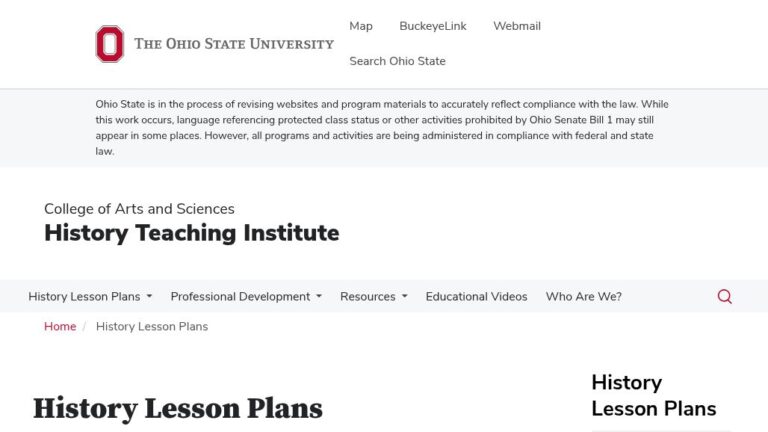Go to Home via breadcrumb

pyautogui.click(x=60, y=327)
